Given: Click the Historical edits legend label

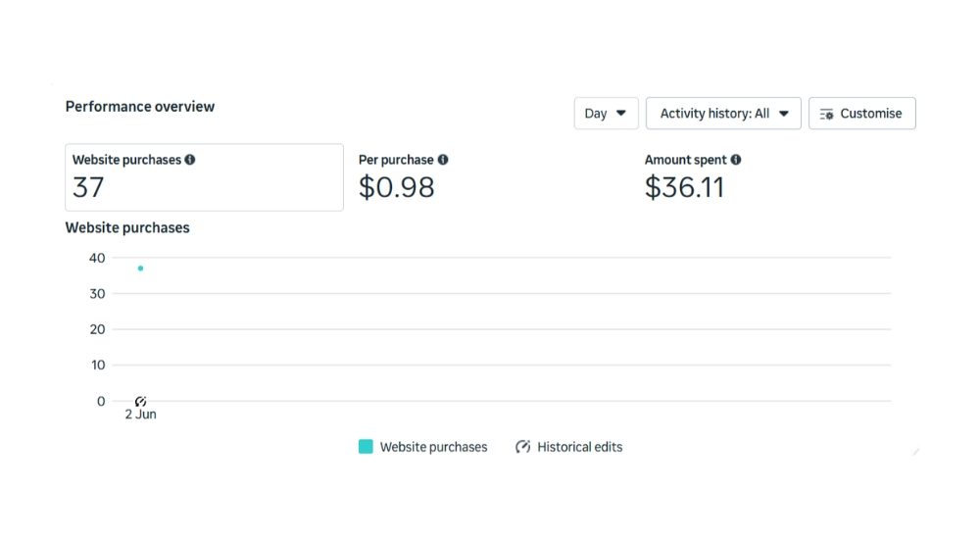Looking at the screenshot, I should tap(580, 447).
